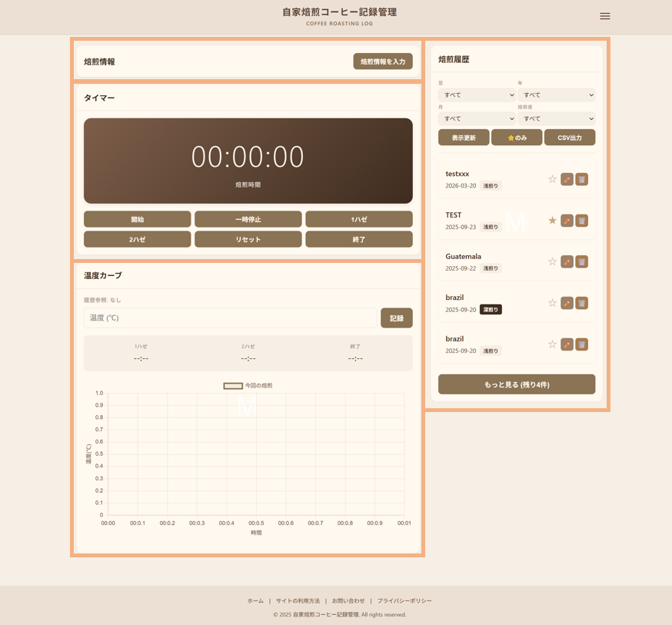Open the 月 filter dropdown
This screenshot has width=672, height=625.
pyautogui.click(x=477, y=118)
